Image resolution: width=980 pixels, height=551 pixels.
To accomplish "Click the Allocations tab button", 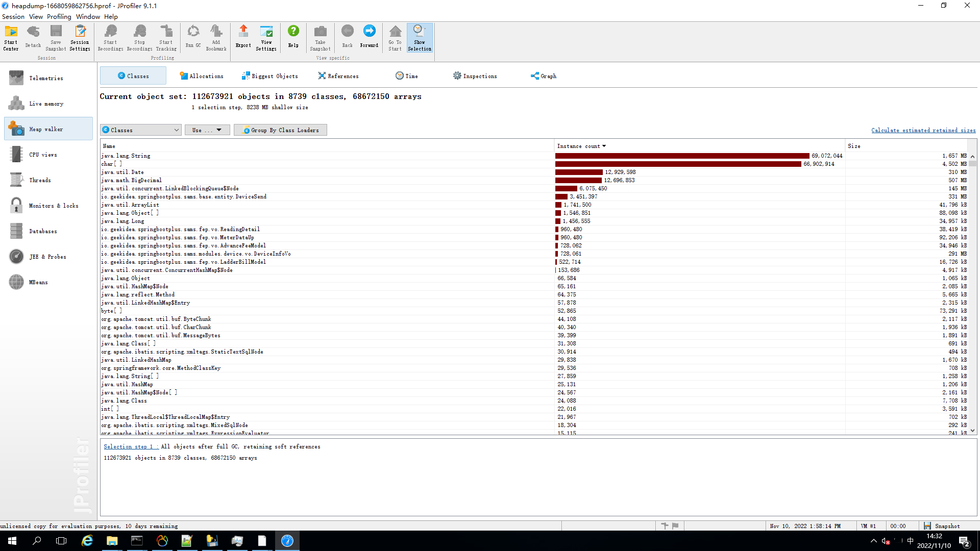I will (201, 76).
